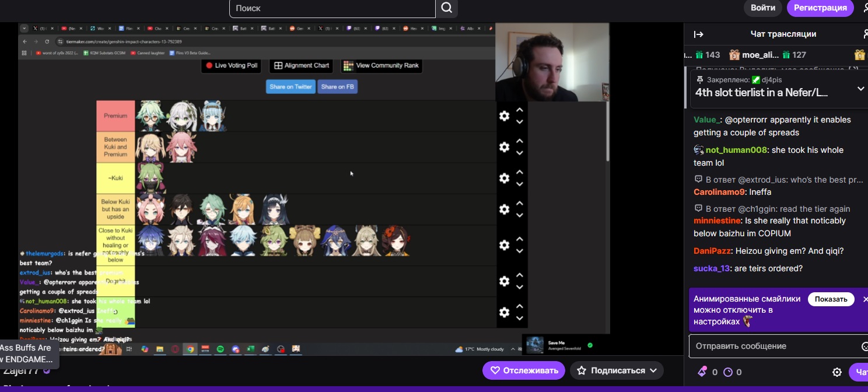The image size is (868, 392).
Task: Open settings gear for ~Kuki tier row
Action: [505, 178]
